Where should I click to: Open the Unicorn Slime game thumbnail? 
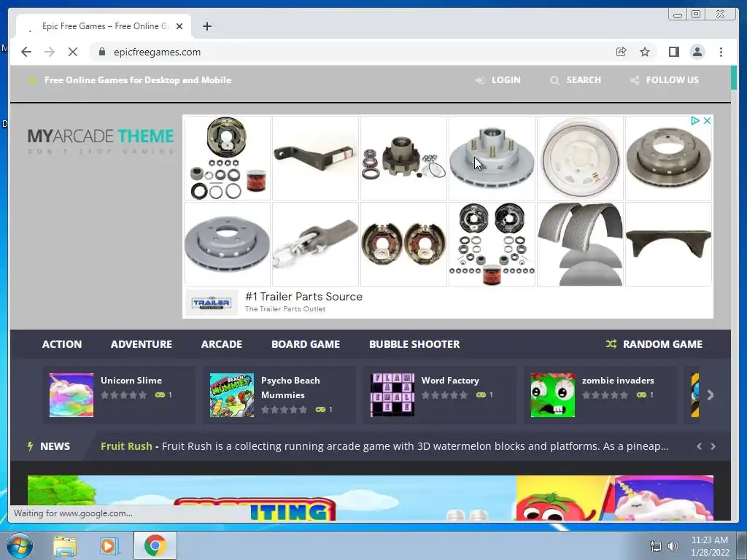71,395
